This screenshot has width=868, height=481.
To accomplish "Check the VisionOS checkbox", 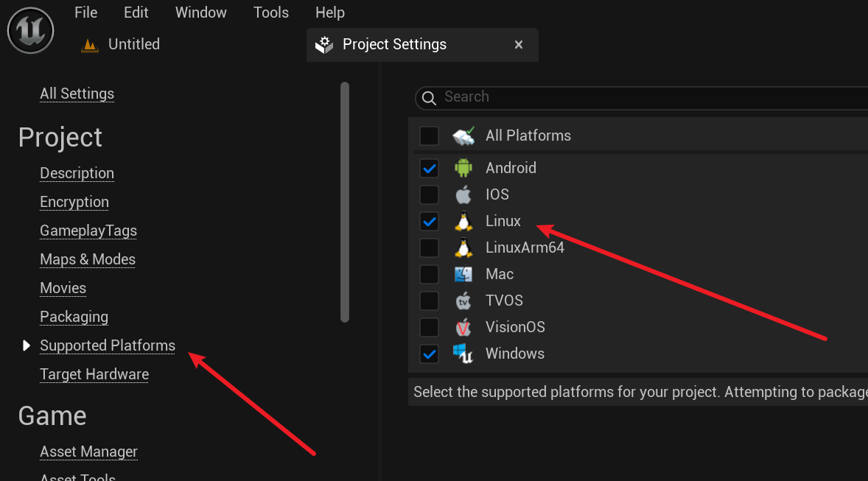I will pos(429,328).
